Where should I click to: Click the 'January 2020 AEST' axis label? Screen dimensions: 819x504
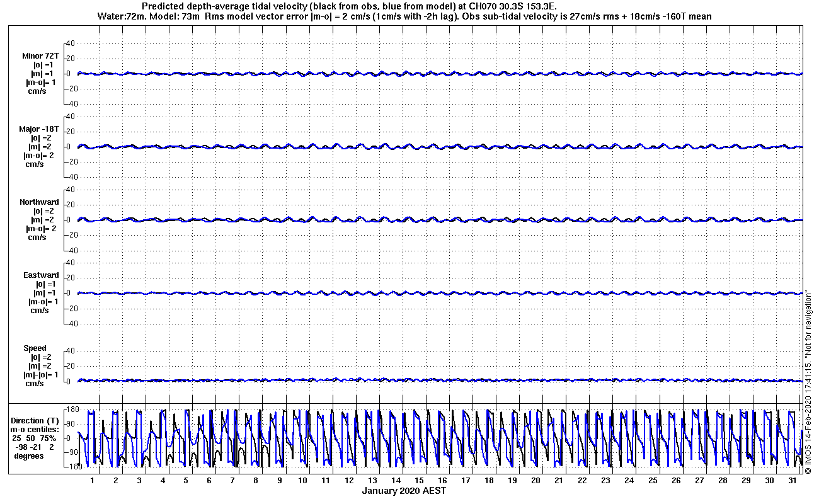click(404, 491)
